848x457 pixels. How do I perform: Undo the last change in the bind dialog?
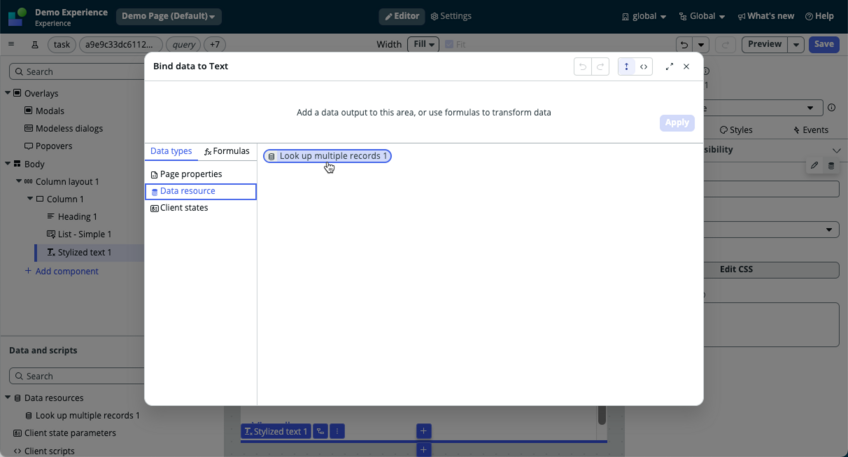pos(582,67)
